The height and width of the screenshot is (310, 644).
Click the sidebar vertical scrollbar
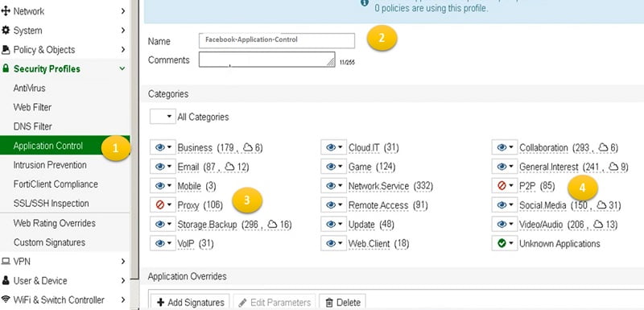[x=134, y=139]
